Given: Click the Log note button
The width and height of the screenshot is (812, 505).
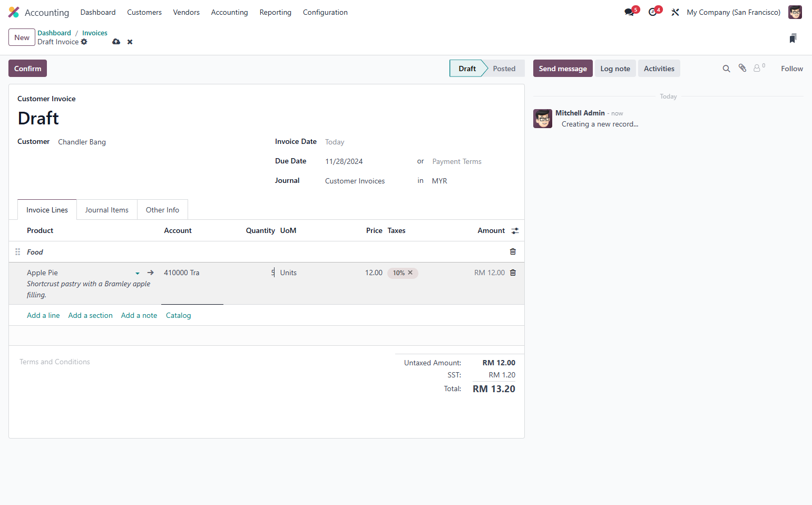Looking at the screenshot, I should [x=615, y=69].
